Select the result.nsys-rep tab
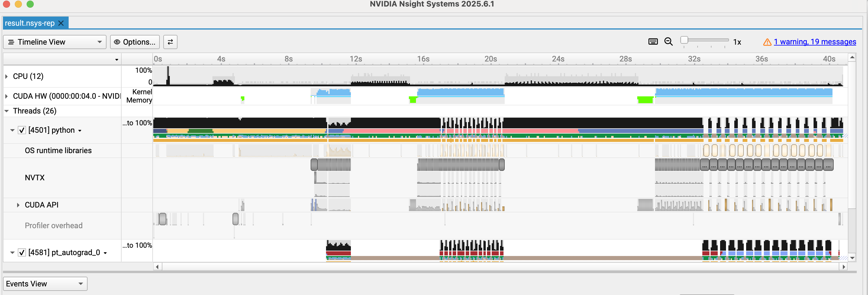This screenshot has height=295, width=868. click(30, 23)
